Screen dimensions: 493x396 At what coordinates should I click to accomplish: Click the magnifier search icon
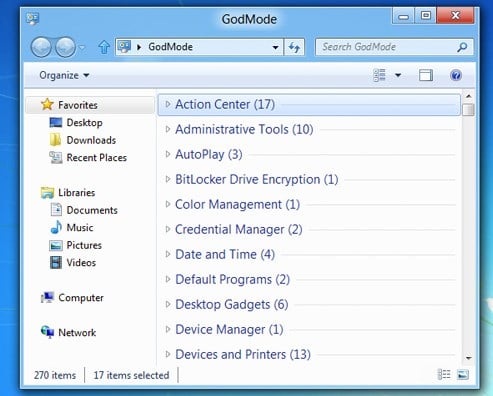462,47
